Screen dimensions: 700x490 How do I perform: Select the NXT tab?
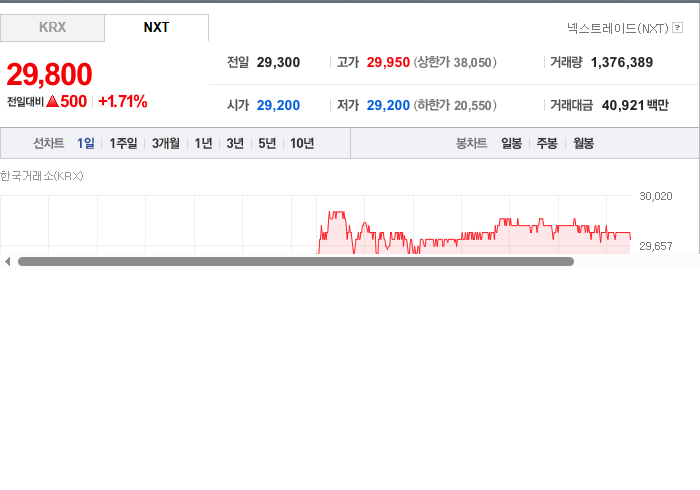pos(156,28)
